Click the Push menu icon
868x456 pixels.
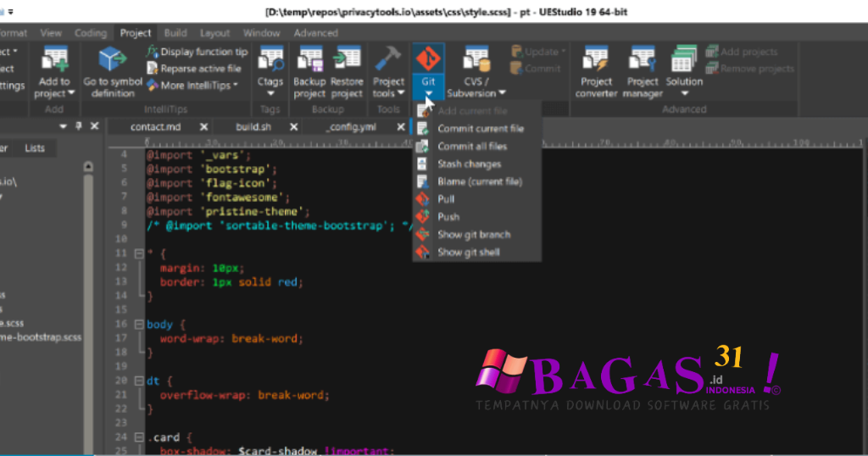point(422,217)
